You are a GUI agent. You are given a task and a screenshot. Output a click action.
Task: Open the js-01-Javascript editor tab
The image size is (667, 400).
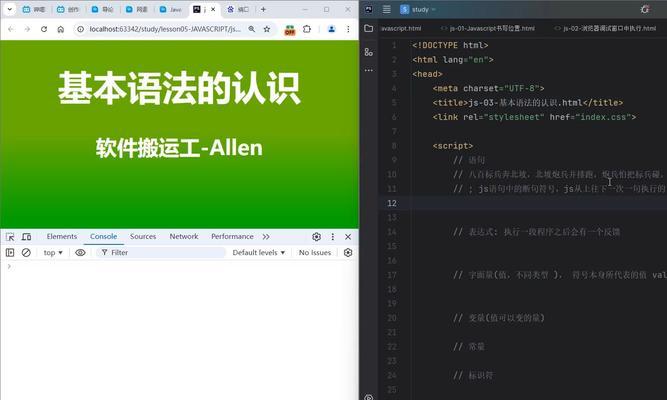(x=488, y=29)
